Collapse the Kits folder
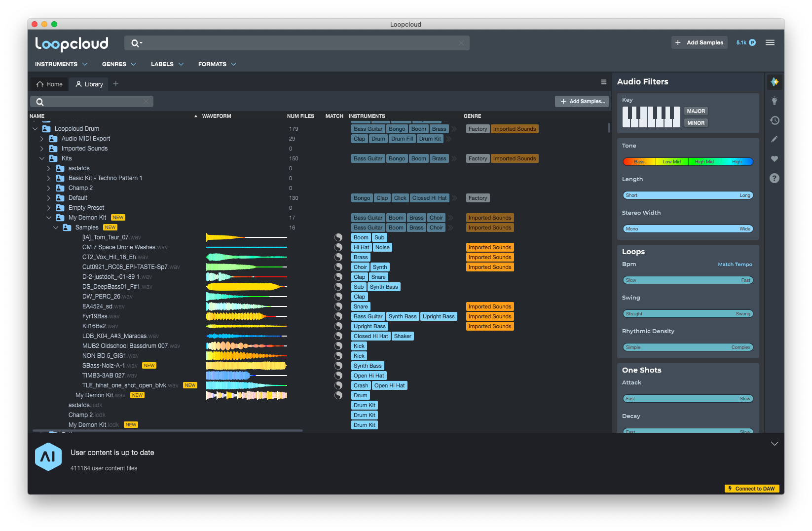The width and height of the screenshot is (812, 531). coord(42,158)
